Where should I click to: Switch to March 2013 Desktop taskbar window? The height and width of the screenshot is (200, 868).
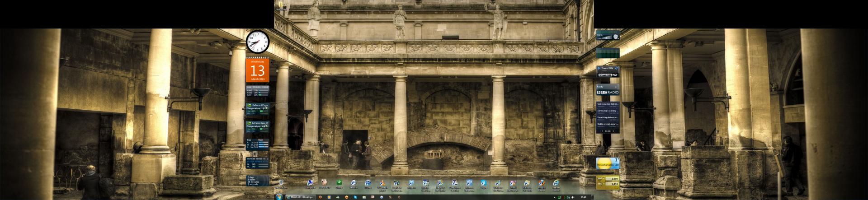pos(301,197)
